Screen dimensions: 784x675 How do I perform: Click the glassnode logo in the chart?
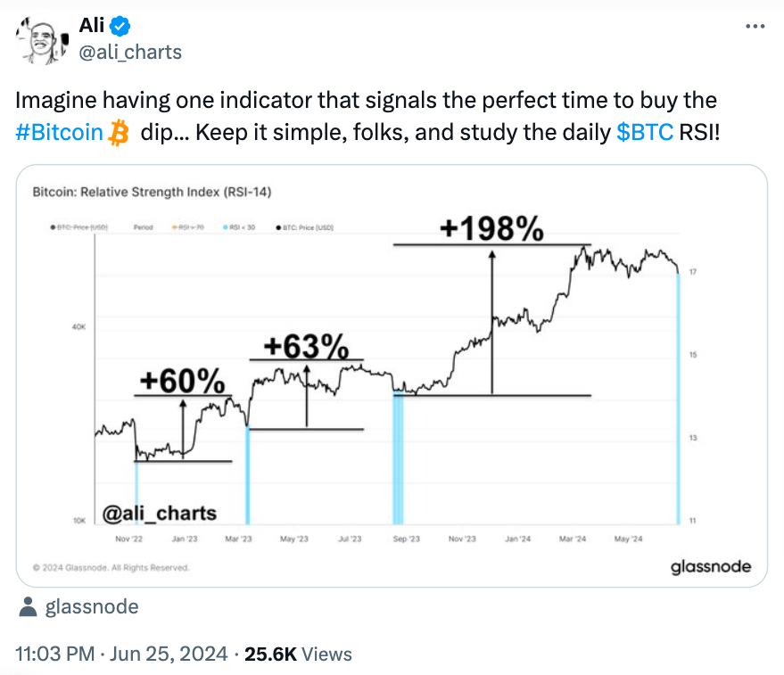711,567
